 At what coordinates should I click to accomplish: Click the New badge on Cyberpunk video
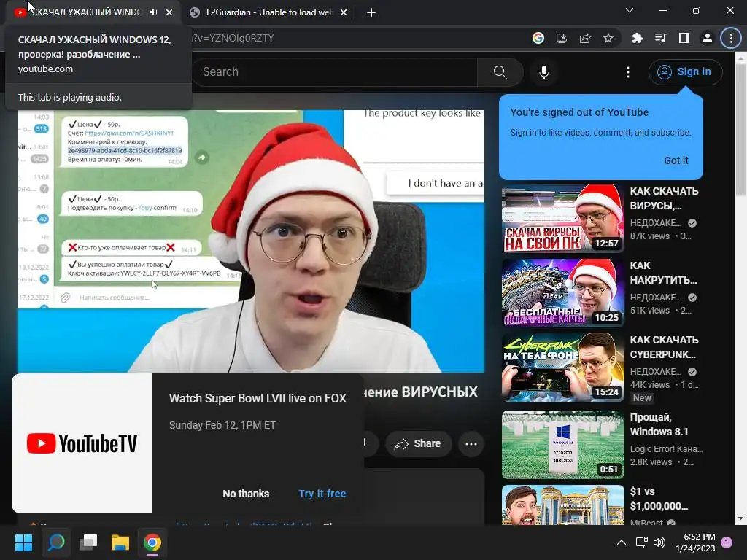[x=642, y=397]
